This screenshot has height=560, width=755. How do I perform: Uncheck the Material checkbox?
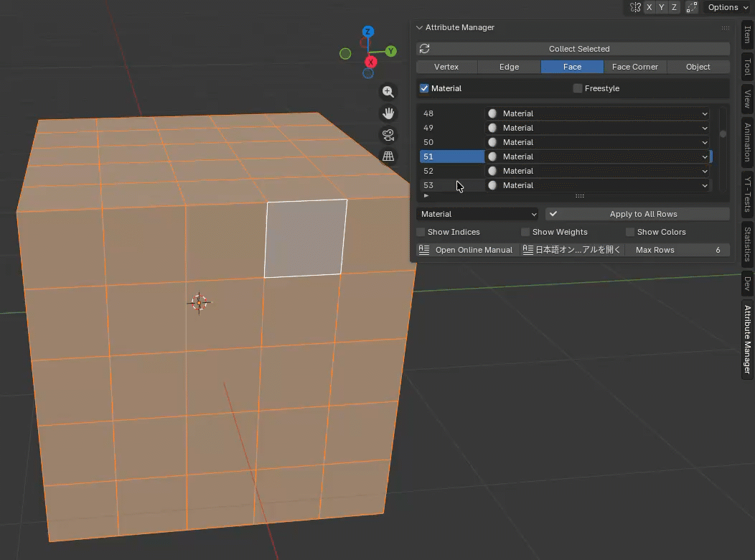coord(424,88)
